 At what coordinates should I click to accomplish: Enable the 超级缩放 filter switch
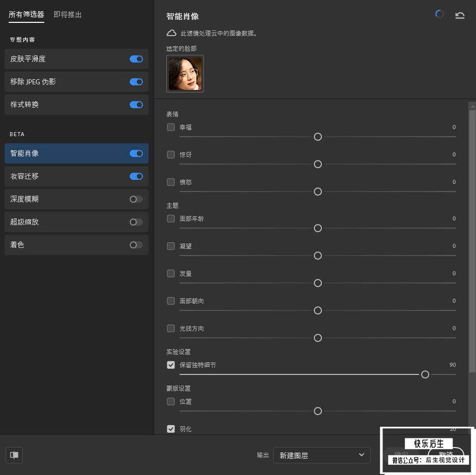(x=136, y=222)
